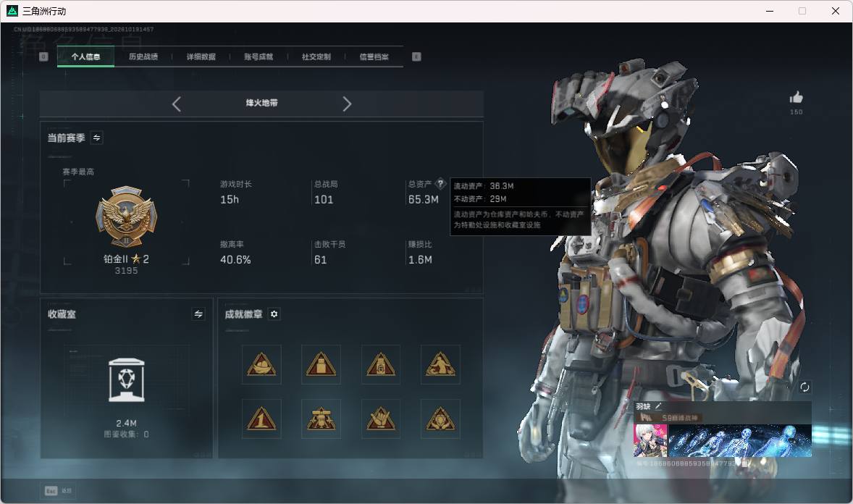Click the Q key hint before the tabs
Image resolution: width=853 pixels, height=504 pixels.
43,56
